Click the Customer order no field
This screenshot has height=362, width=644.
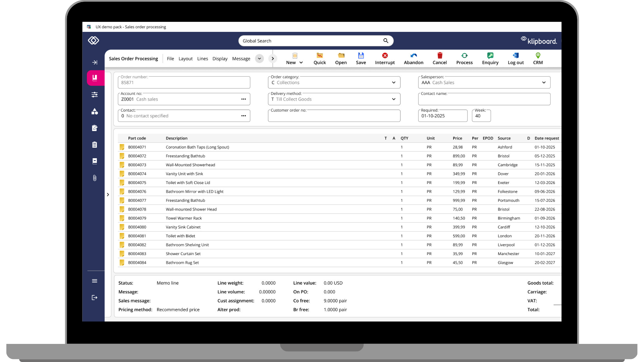coord(334,117)
